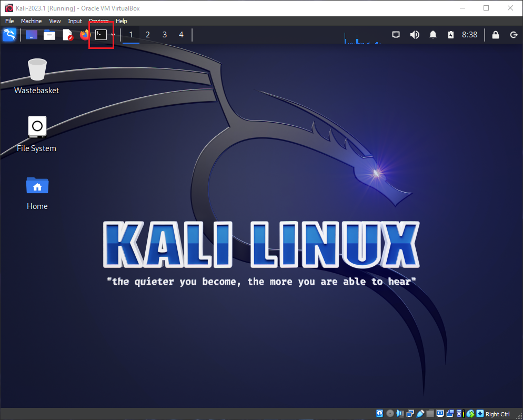Open the VirtualBox Help menu
523x420 pixels.
click(122, 21)
